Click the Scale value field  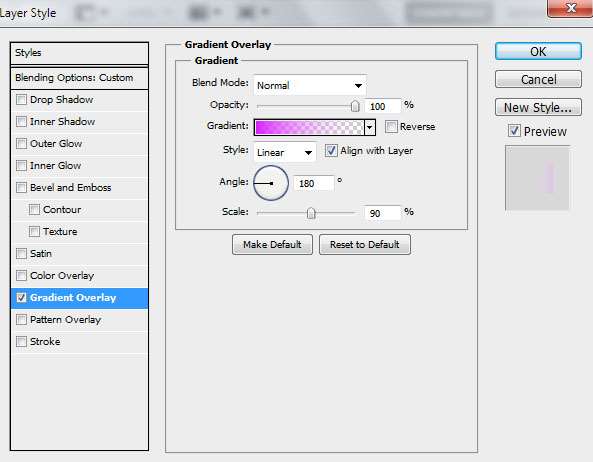[x=382, y=213]
